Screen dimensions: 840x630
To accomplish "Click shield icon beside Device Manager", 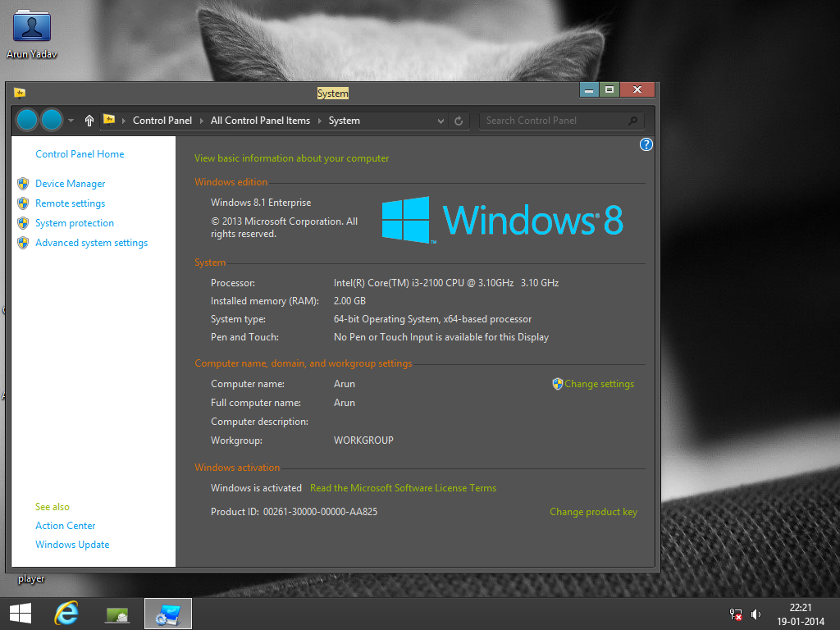I will (23, 184).
